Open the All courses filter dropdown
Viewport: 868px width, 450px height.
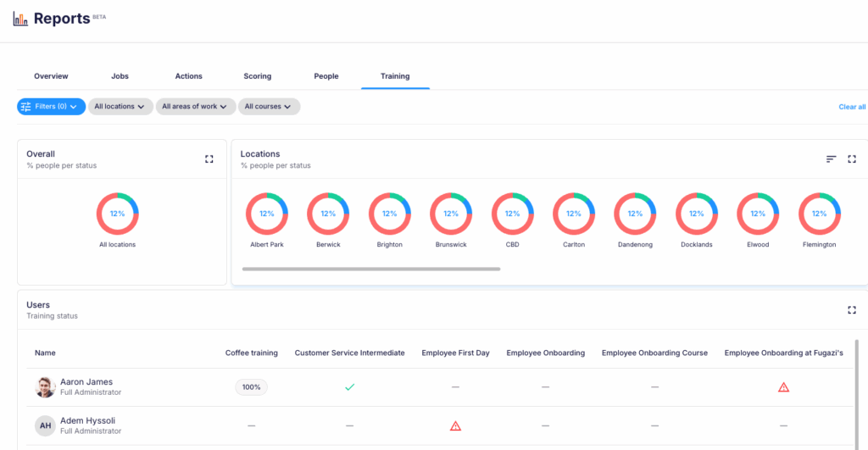tap(269, 107)
